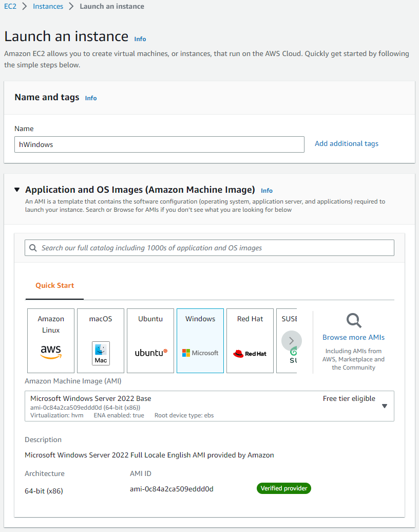Show more OS tiles with right chevron
Viewport: 419px width, 532px height.
(x=292, y=341)
